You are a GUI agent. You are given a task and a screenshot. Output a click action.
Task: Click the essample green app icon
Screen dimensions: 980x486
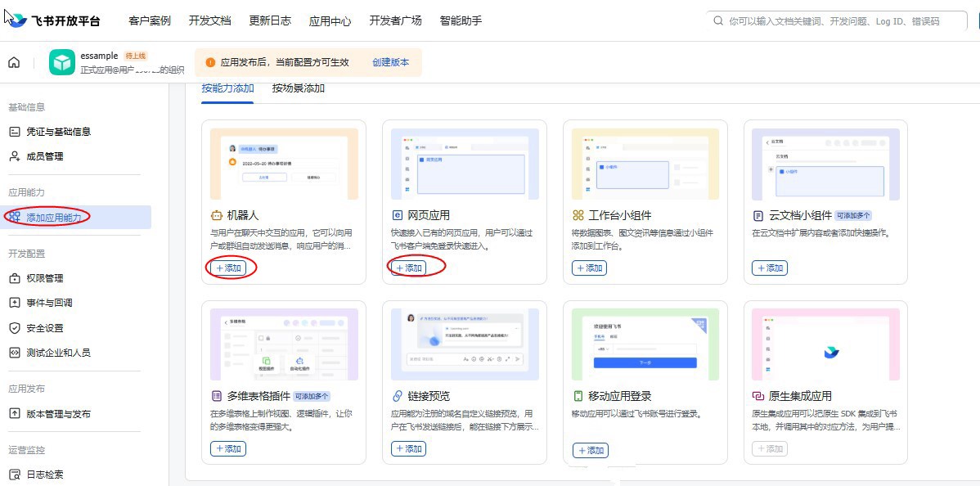[x=62, y=63]
